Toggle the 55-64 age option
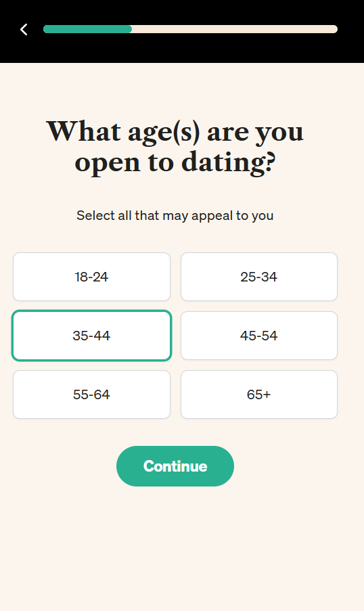364x611 pixels. coord(91,394)
